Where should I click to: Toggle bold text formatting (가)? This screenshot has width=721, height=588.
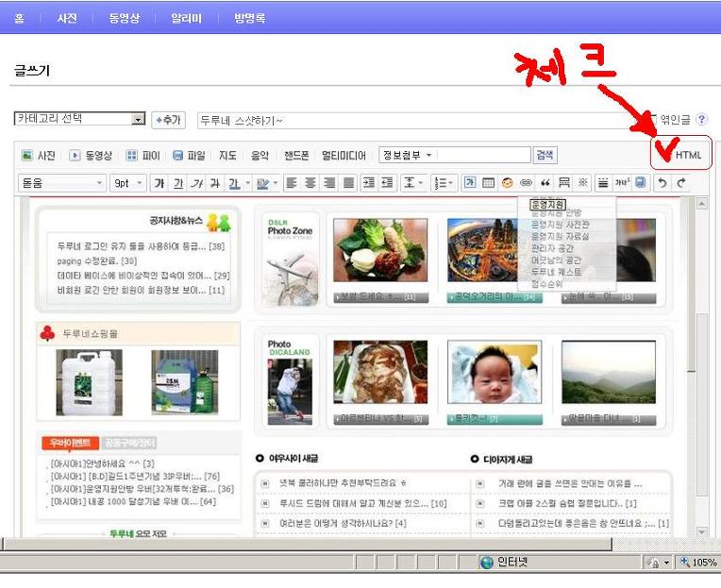[x=159, y=183]
